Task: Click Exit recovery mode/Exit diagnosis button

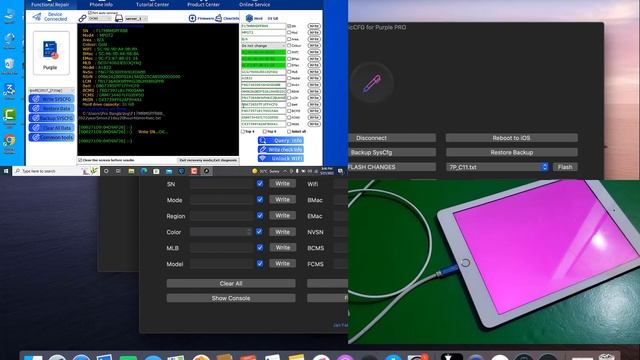Action: (208, 160)
